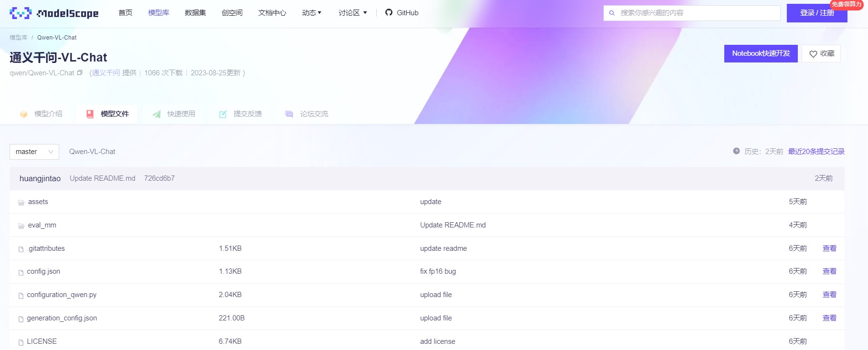Switch to the 论坛交流 tab
Viewport: 868px width, 350px height.
tap(306, 114)
